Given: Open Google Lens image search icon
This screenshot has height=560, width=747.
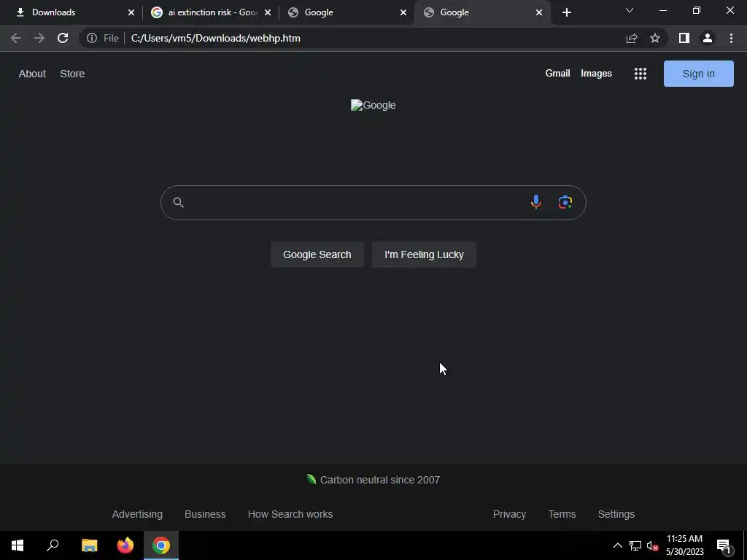Looking at the screenshot, I should (x=565, y=203).
